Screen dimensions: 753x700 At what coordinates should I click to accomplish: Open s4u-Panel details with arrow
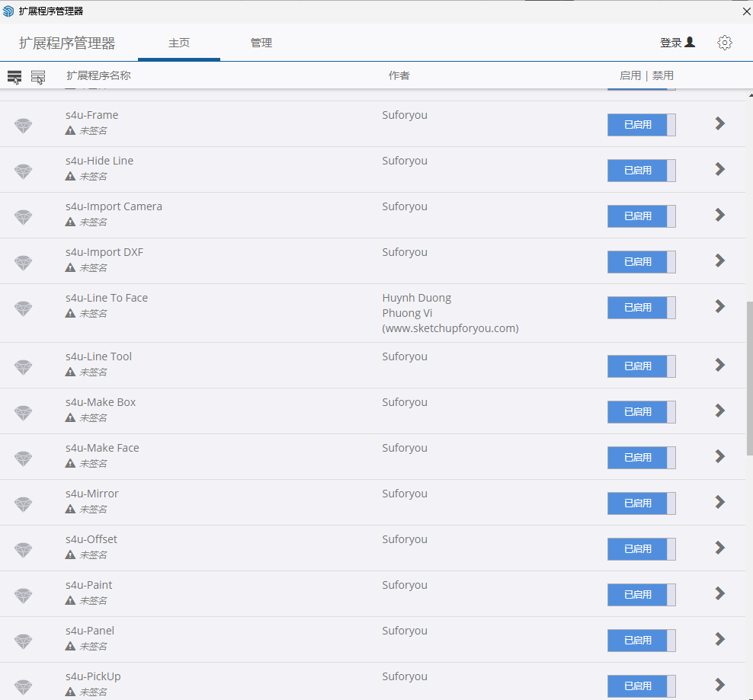(x=719, y=639)
